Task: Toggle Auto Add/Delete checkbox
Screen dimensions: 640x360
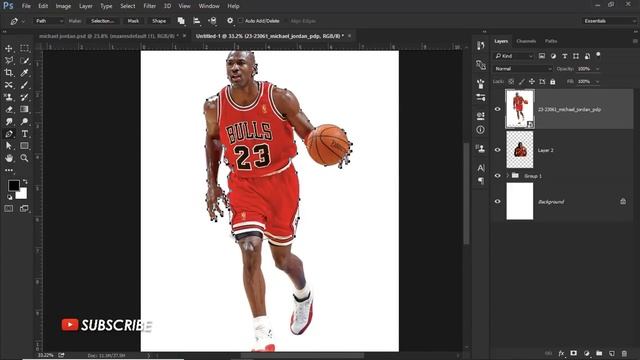Action: pos(241,21)
